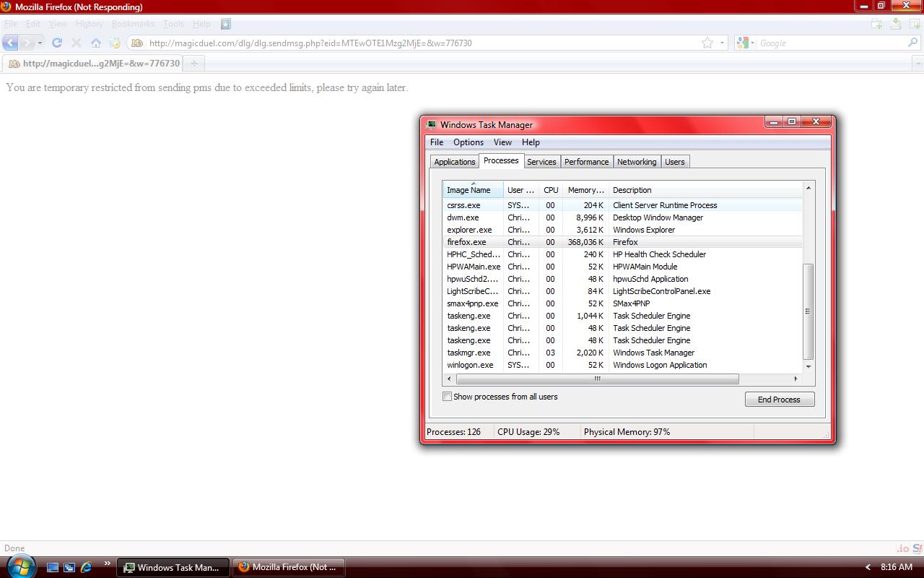Click the Show Desktop quick launch icon
Image resolution: width=924 pixels, height=578 pixels.
click(x=53, y=567)
